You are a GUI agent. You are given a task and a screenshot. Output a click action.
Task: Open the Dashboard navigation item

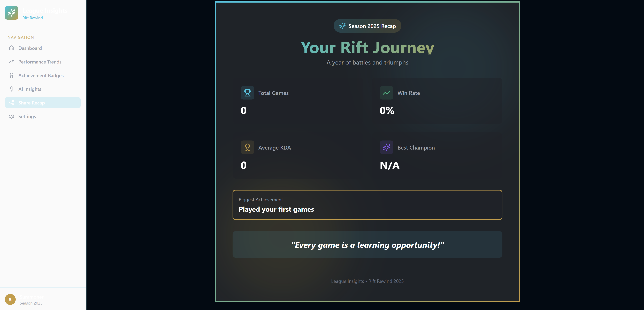point(30,48)
